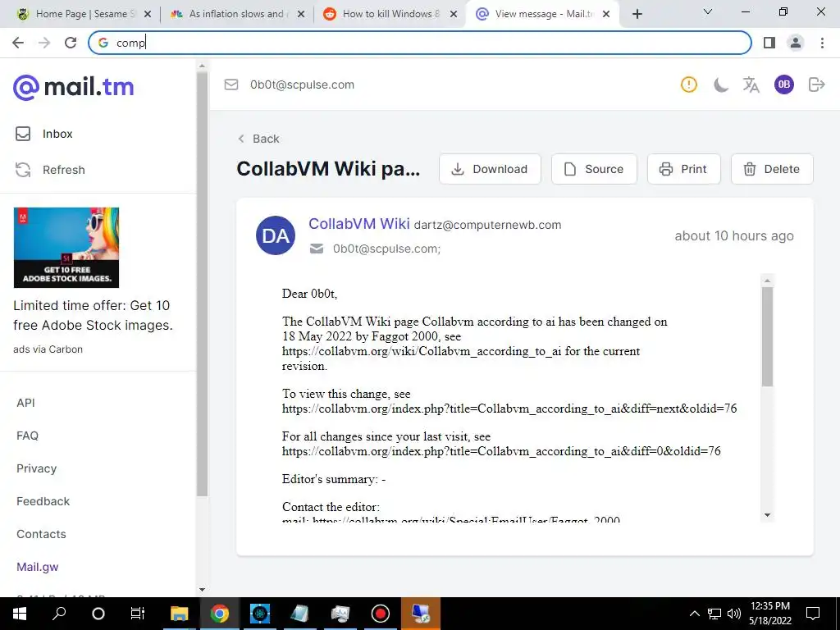This screenshot has height=630, width=840.
Task: Click the browser forward arrow
Action: pos(44,43)
